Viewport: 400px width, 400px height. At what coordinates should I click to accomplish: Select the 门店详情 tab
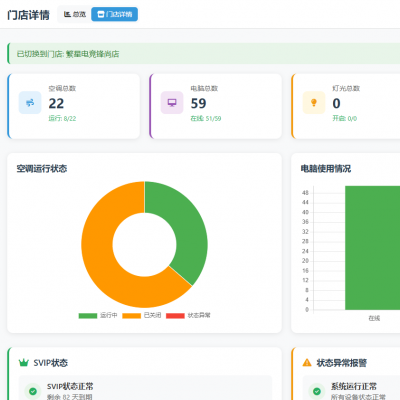click(x=114, y=14)
